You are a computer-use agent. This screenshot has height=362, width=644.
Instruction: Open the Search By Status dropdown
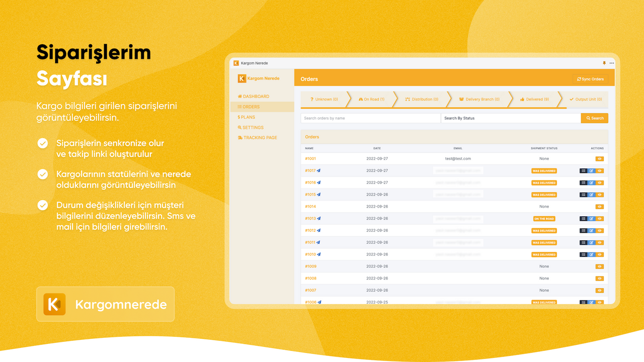point(511,118)
